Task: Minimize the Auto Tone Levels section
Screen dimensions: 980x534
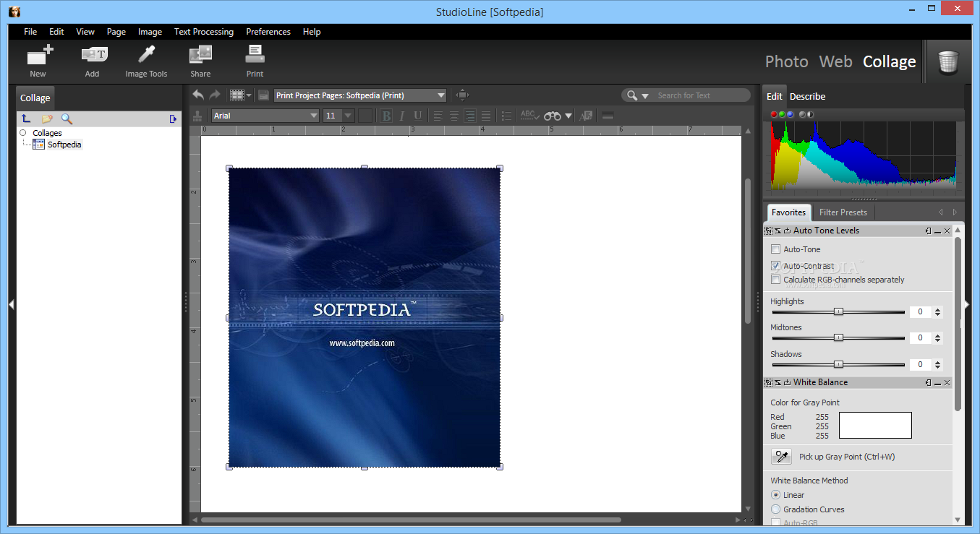Action: point(937,231)
